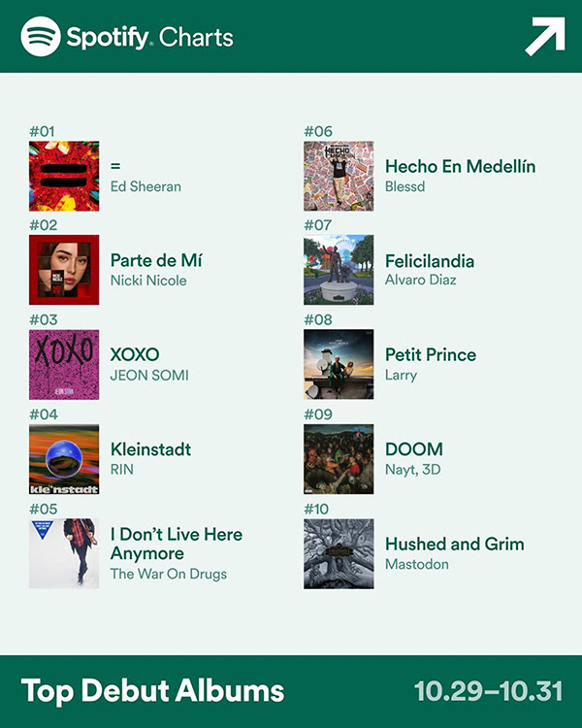
Task: Select the Felicilandia album artwork
Action: (339, 270)
